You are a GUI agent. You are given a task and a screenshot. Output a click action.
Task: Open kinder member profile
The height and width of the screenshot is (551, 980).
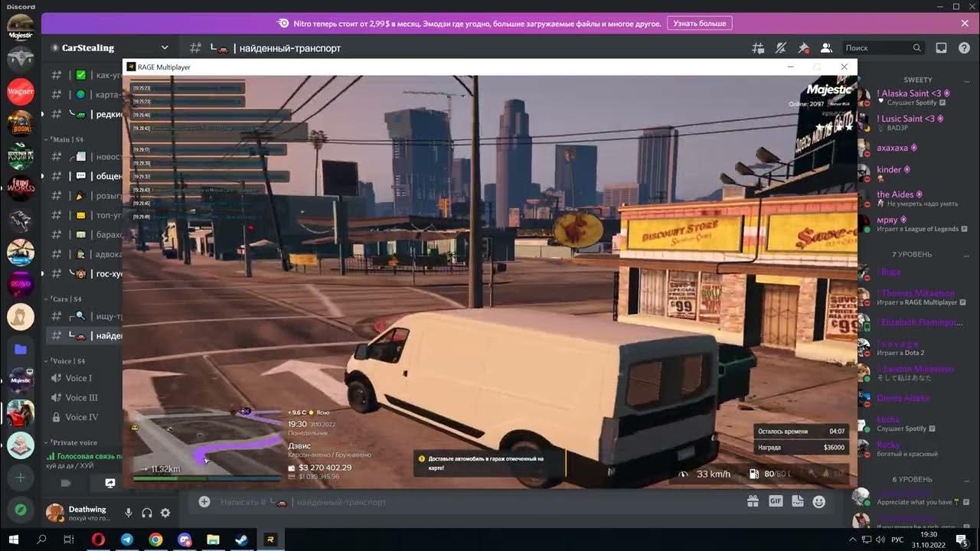tap(889, 170)
